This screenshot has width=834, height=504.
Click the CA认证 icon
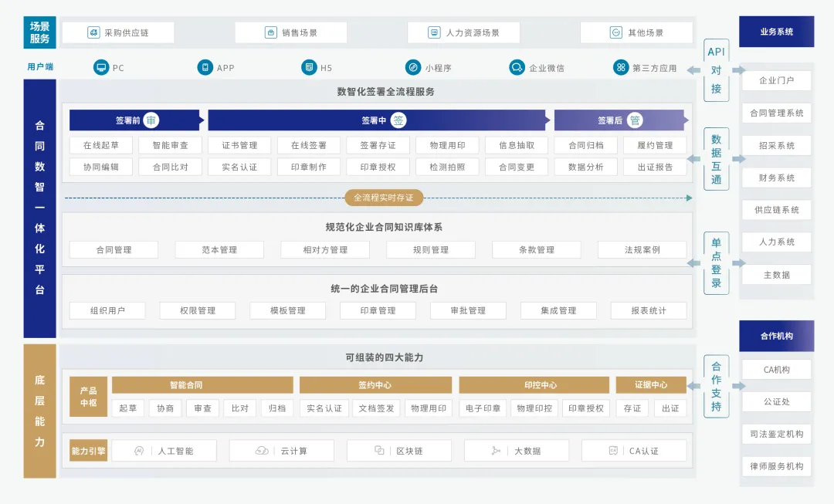point(612,451)
